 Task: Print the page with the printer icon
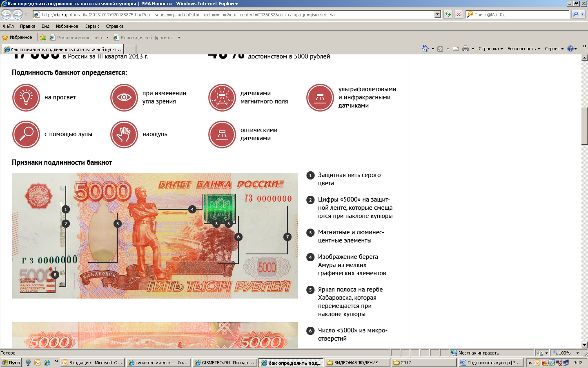(x=465, y=49)
